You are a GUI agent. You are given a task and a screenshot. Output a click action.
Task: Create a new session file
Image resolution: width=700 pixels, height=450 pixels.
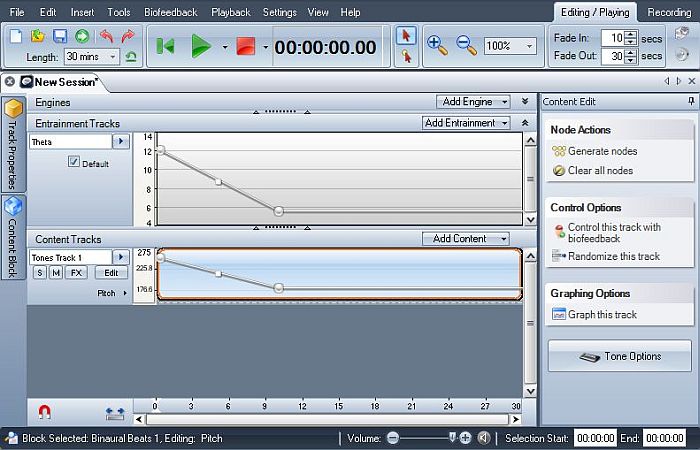16,36
